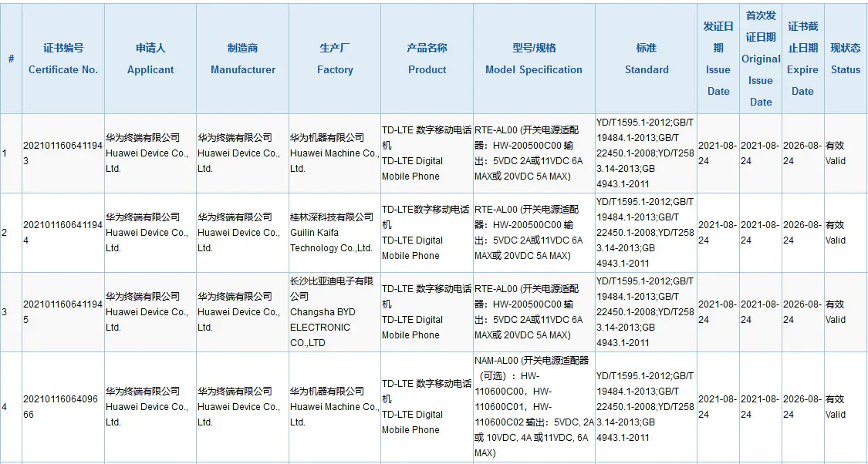
Task: Click the row 3 manufacturer Huawei Device Co.
Action: pyautogui.click(x=242, y=312)
